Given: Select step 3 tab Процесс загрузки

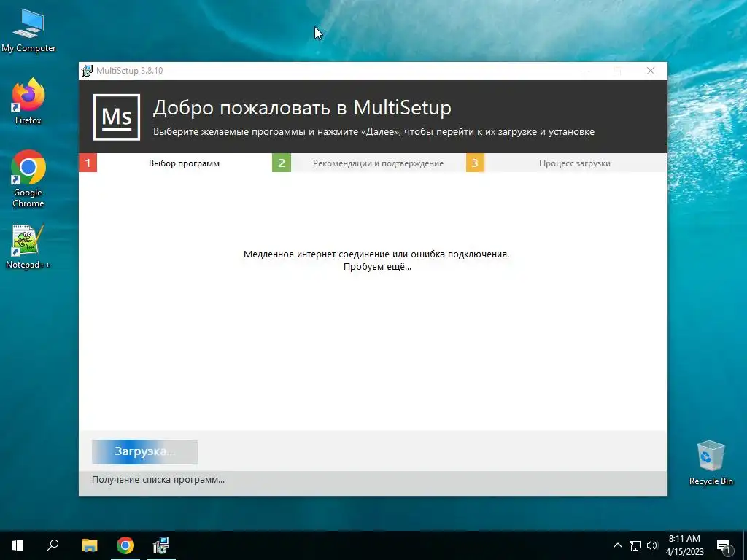Looking at the screenshot, I should pyautogui.click(x=575, y=163).
